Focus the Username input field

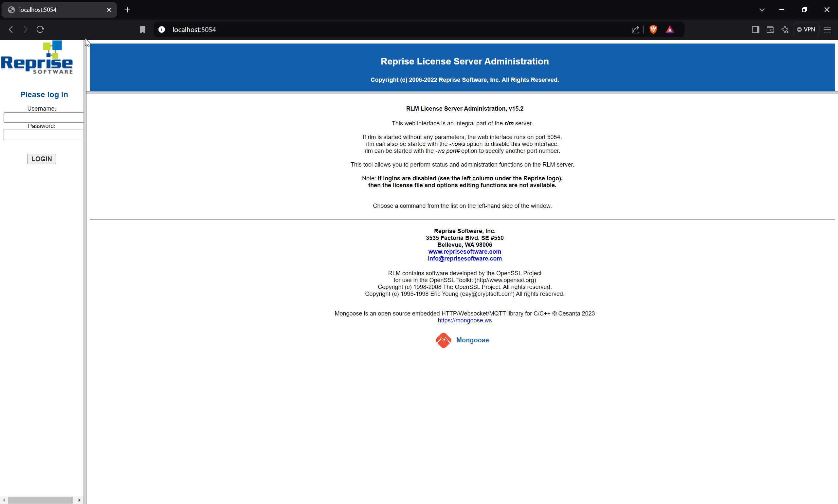click(44, 117)
